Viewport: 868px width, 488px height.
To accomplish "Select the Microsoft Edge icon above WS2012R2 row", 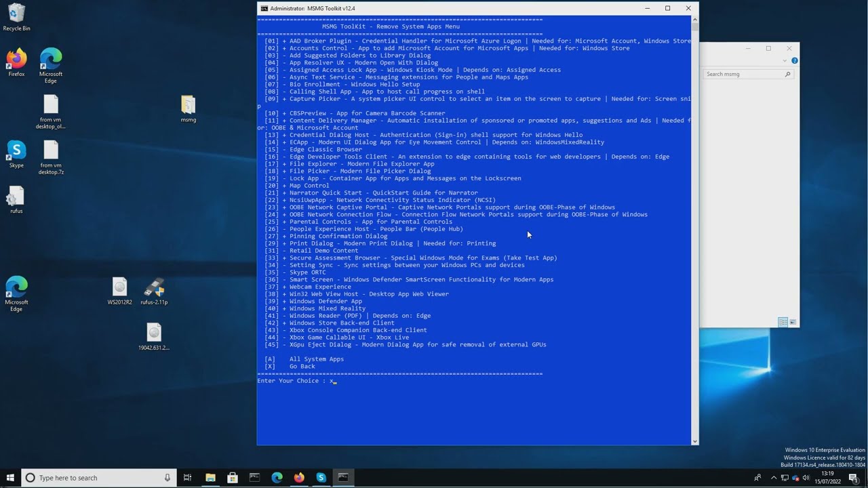I will click(16, 294).
